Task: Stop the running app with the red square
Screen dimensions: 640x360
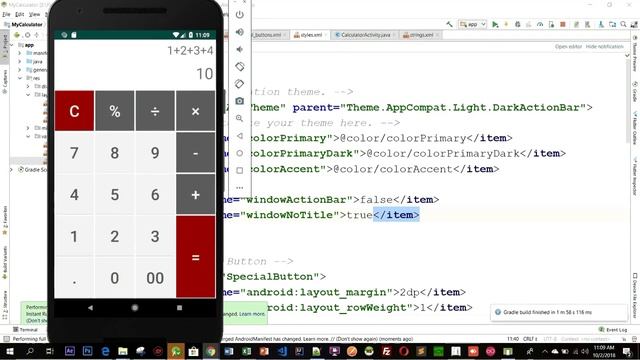Action: coord(563,24)
